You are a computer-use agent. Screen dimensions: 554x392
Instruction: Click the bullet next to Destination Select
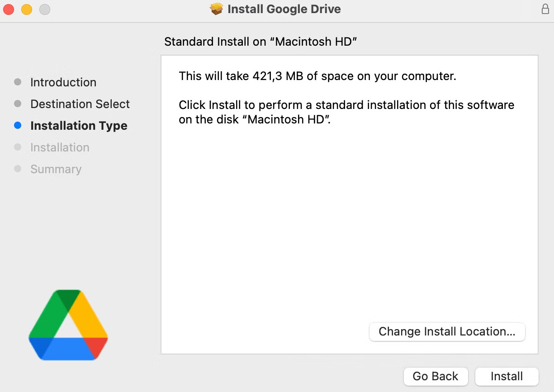click(x=18, y=104)
